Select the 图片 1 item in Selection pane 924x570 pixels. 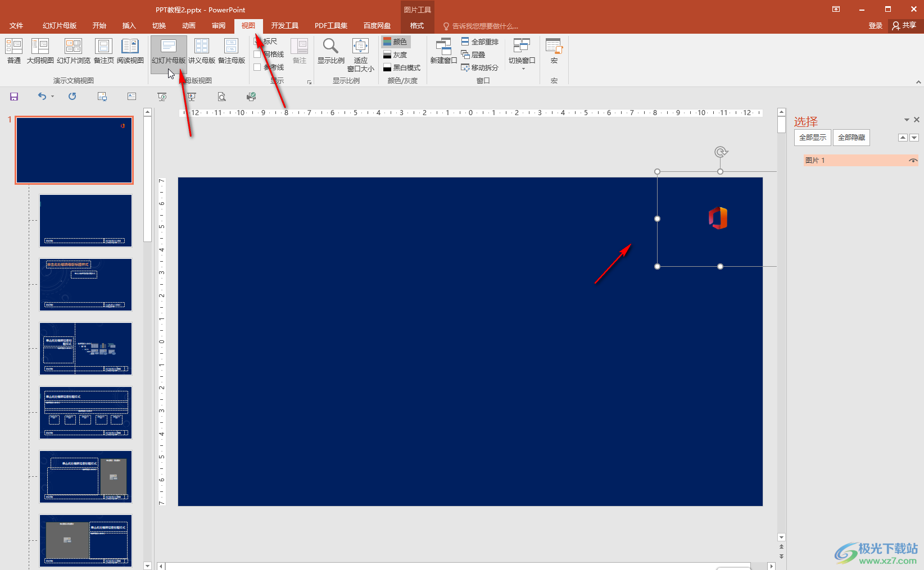(861, 161)
